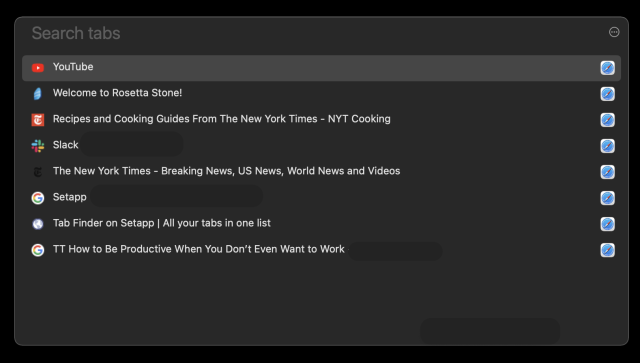The image size is (640, 363).
Task: Click Google favicon beside TT How to Be Productive
Action: click(x=38, y=250)
